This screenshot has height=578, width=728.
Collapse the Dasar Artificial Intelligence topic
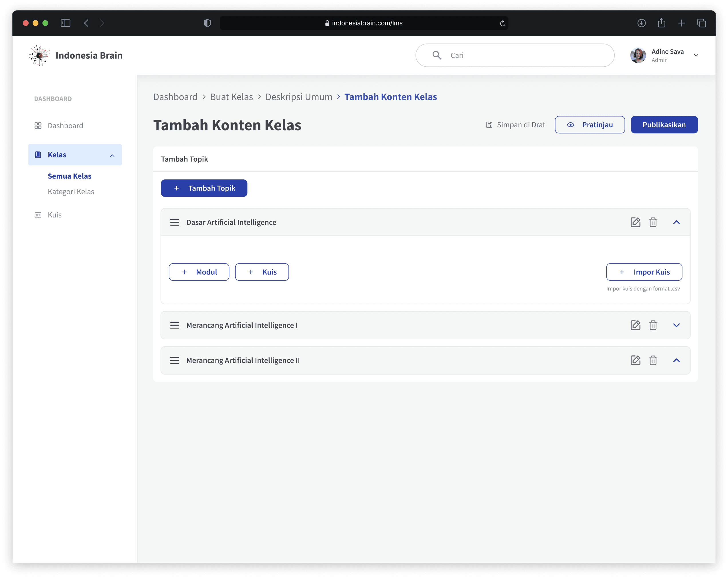click(x=676, y=222)
